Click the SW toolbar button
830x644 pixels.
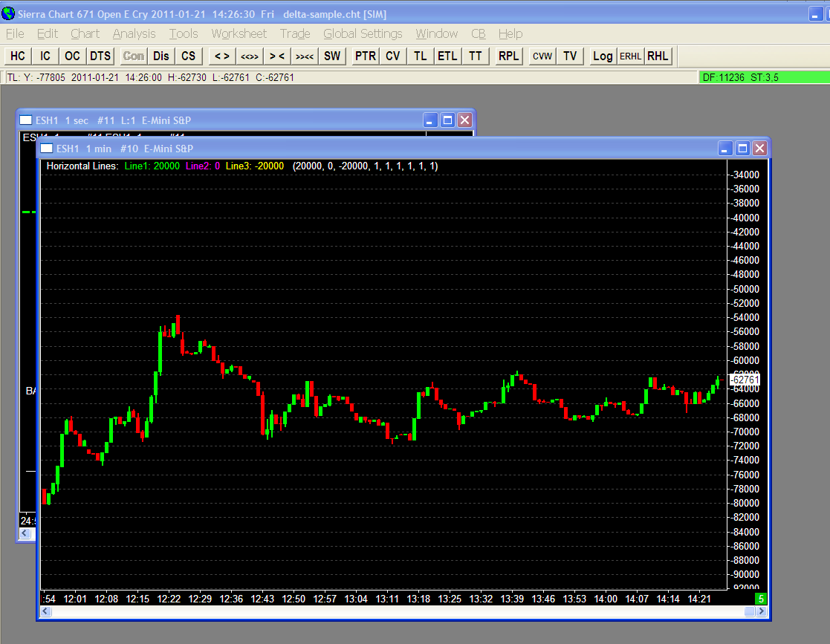(332, 56)
